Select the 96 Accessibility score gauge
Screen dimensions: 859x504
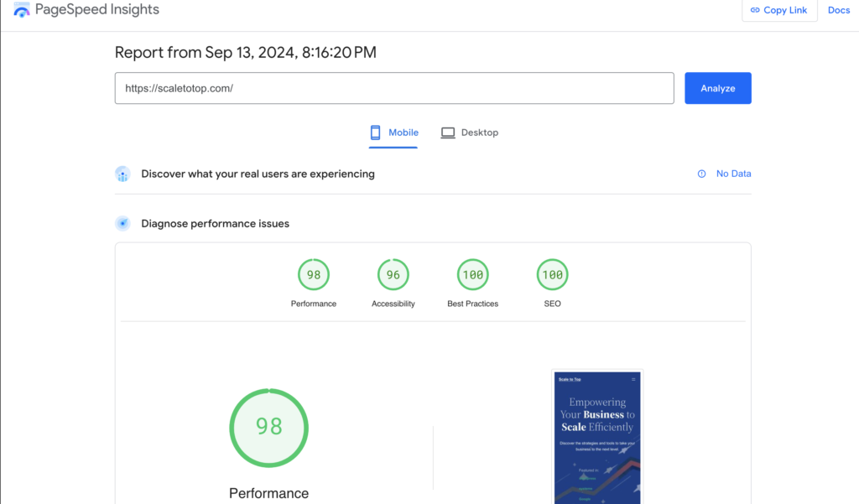[x=393, y=274]
